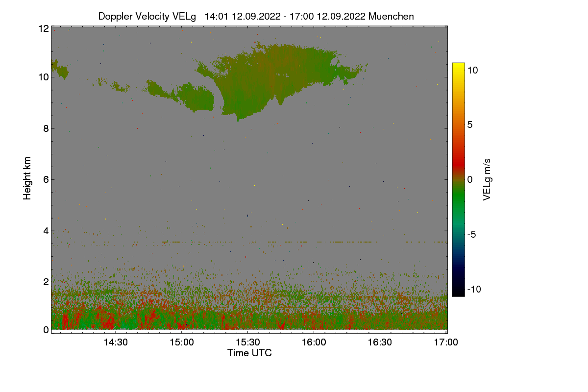Click height axis tick '4'
Image resolution: width=588 pixels, height=392 pixels.
tap(46, 230)
